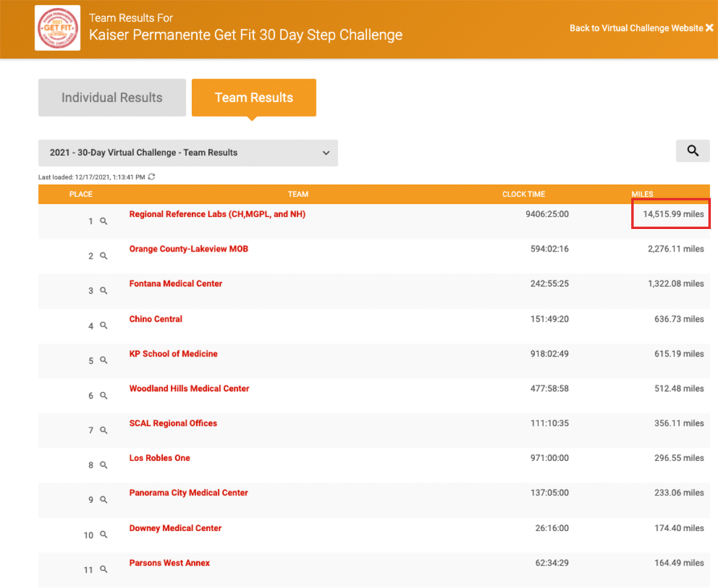Open Los Robles One team

(x=159, y=458)
